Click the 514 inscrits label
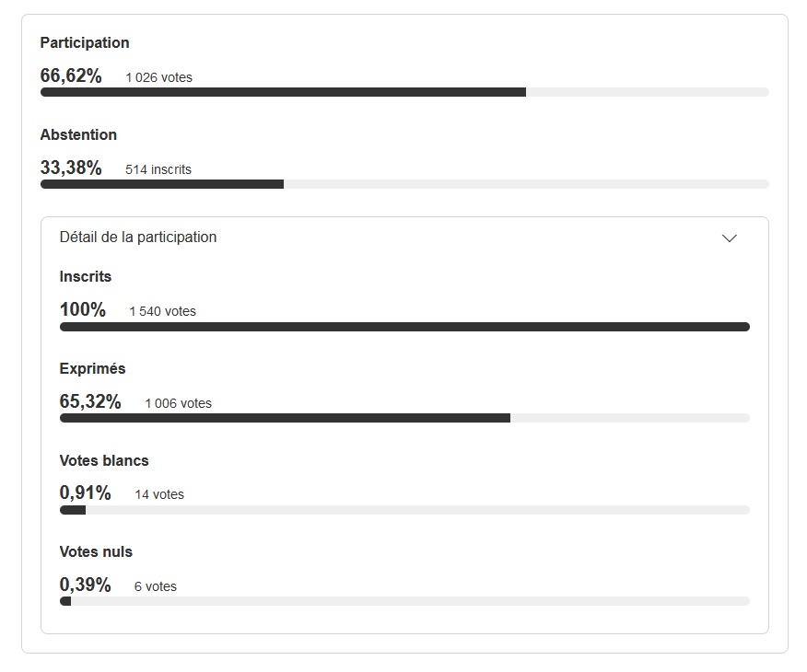Image resolution: width=807 pixels, height=672 pixels. tap(158, 169)
